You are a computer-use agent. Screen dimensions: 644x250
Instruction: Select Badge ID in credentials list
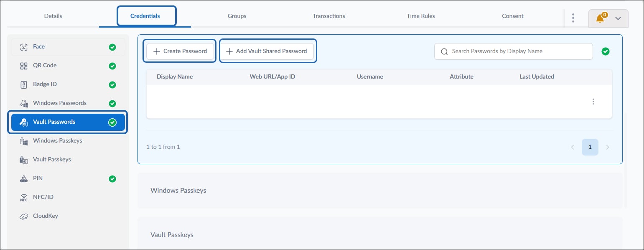68,84
